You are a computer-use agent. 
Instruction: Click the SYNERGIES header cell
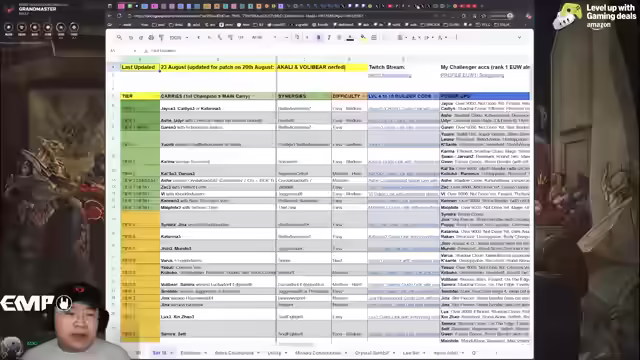(304, 96)
